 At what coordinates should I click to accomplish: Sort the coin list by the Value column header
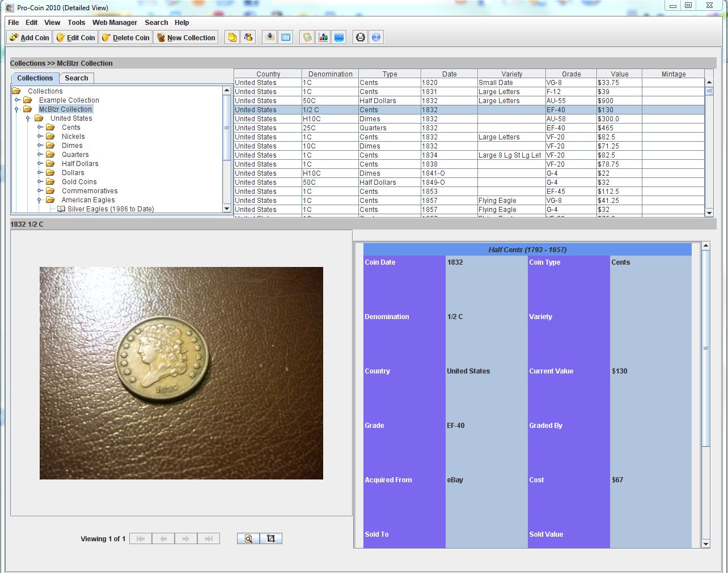619,74
